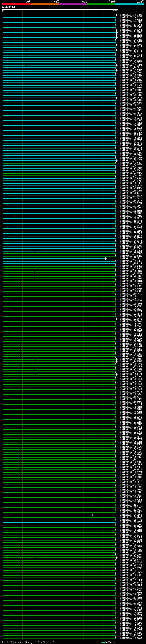The image size is (146, 644).
Task: Open hit UniRef100_Q05UG3
Action: coord(131,30)
